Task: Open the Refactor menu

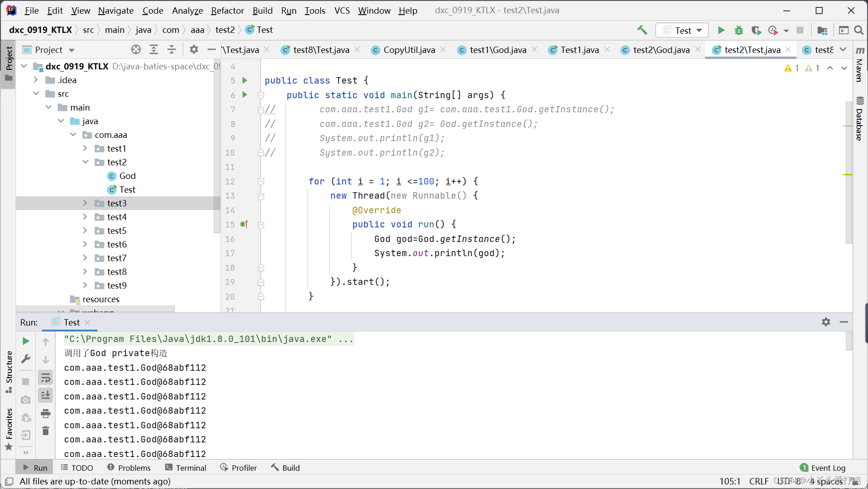Action: 227,10
